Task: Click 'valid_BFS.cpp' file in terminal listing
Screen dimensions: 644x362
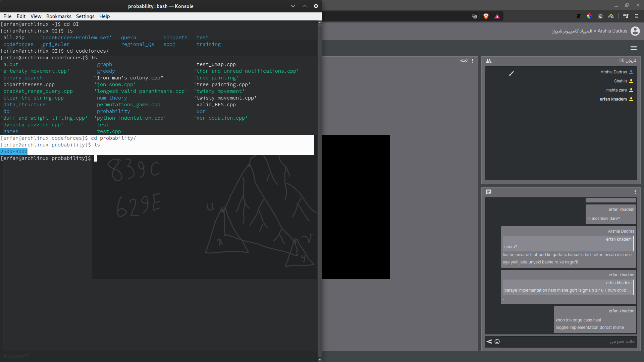Action: pyautogui.click(x=216, y=105)
